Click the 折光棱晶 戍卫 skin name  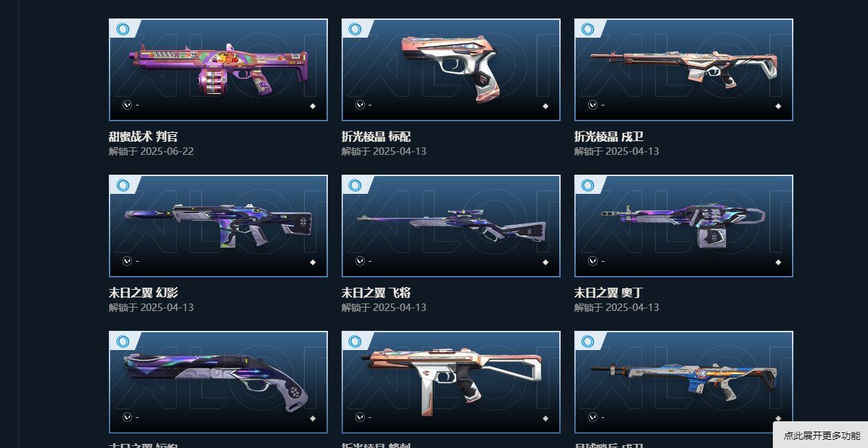609,136
